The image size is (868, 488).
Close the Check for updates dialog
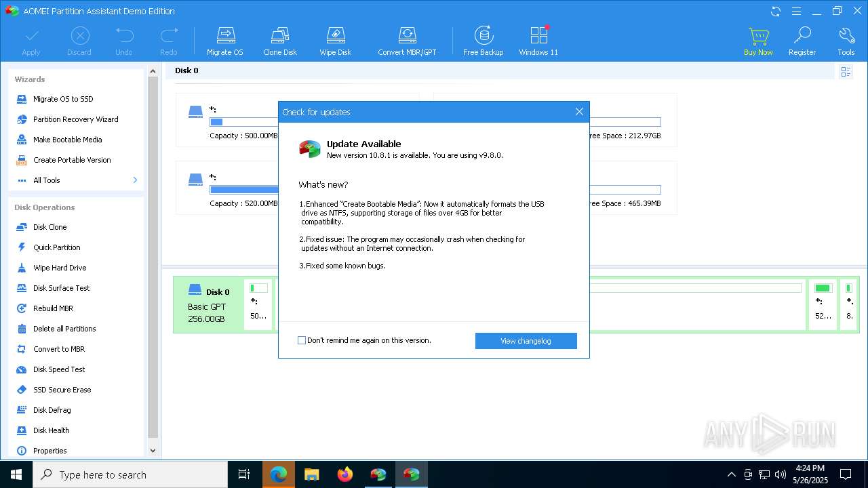coord(579,112)
